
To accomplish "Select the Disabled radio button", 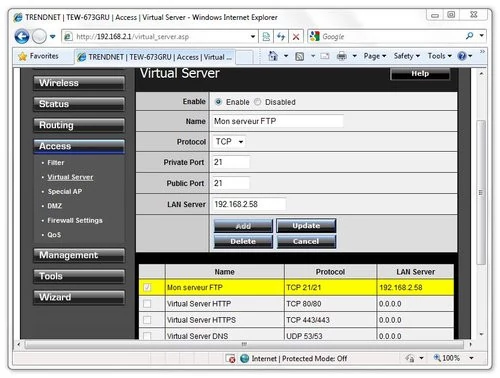I will (257, 102).
